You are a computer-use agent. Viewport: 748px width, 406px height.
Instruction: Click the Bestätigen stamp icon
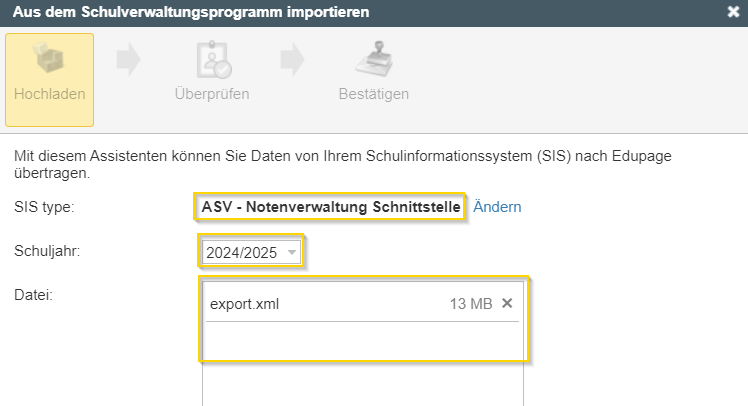tap(374, 59)
